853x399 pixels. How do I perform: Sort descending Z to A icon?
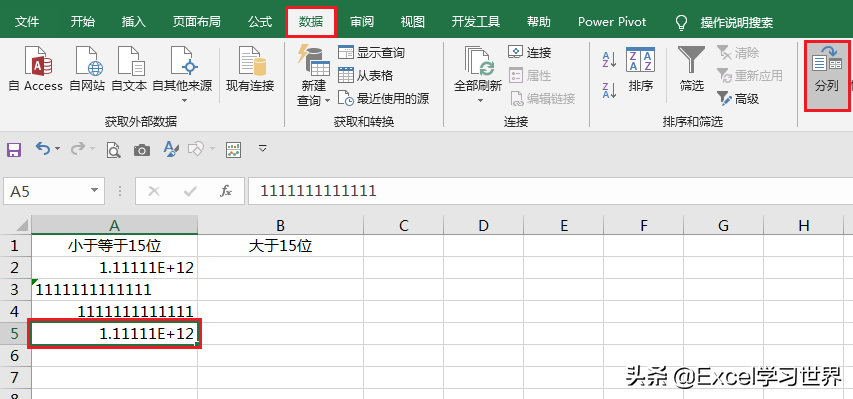pyautogui.click(x=609, y=90)
